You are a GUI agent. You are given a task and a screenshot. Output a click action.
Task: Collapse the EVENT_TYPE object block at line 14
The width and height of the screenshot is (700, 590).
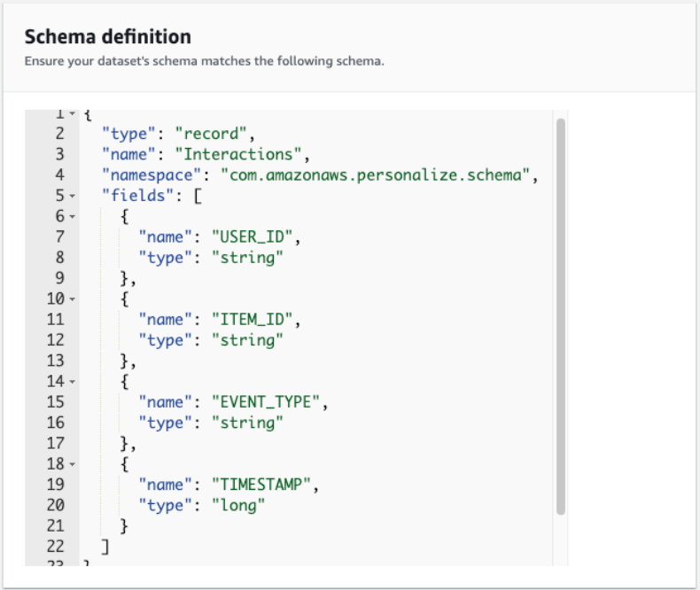click(x=73, y=382)
